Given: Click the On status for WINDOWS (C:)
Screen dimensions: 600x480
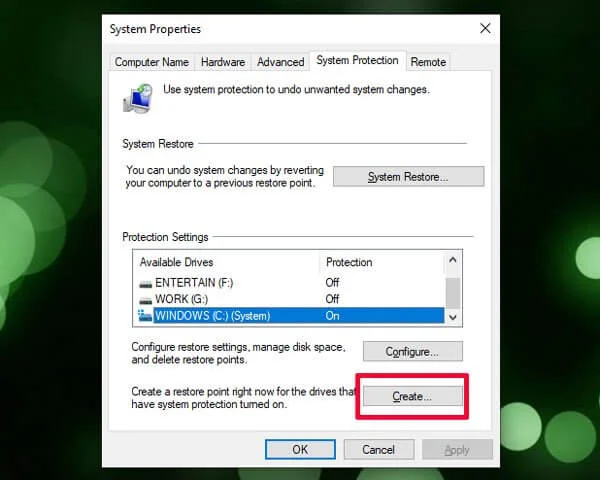Looking at the screenshot, I should click(x=332, y=316).
